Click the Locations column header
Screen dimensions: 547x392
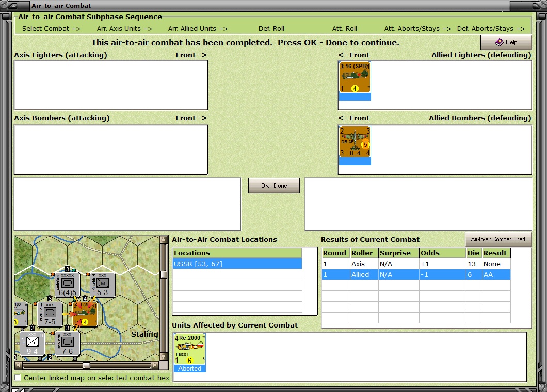tap(237, 253)
